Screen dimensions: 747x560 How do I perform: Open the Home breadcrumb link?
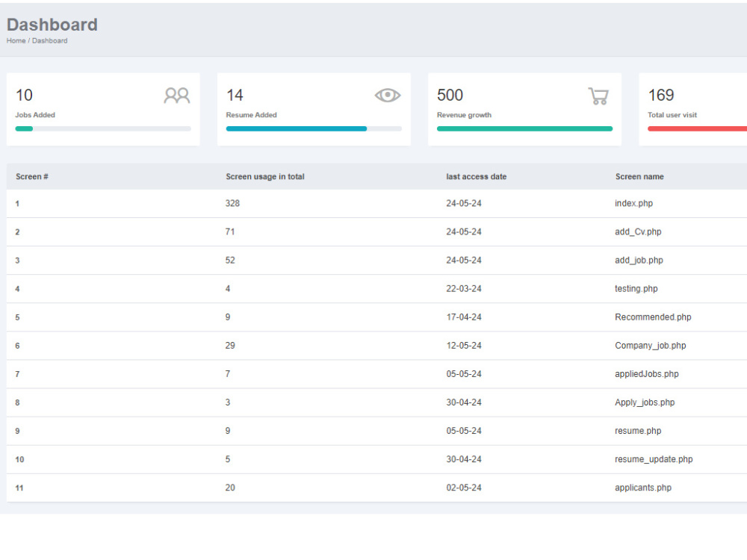click(16, 41)
